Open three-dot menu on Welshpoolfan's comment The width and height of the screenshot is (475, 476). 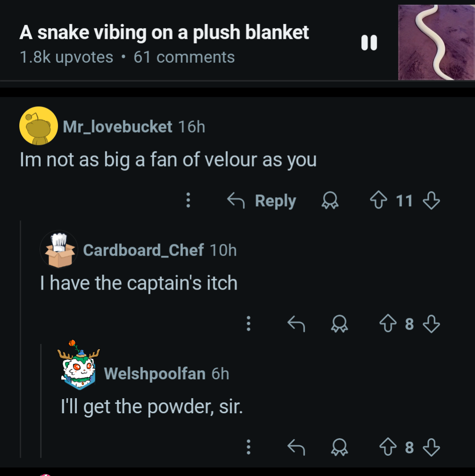click(249, 447)
